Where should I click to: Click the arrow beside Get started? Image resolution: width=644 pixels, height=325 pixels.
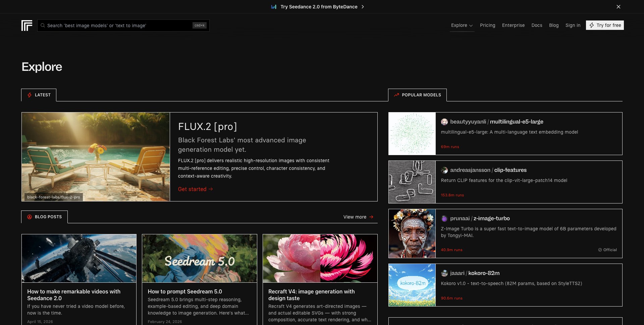coord(211,189)
